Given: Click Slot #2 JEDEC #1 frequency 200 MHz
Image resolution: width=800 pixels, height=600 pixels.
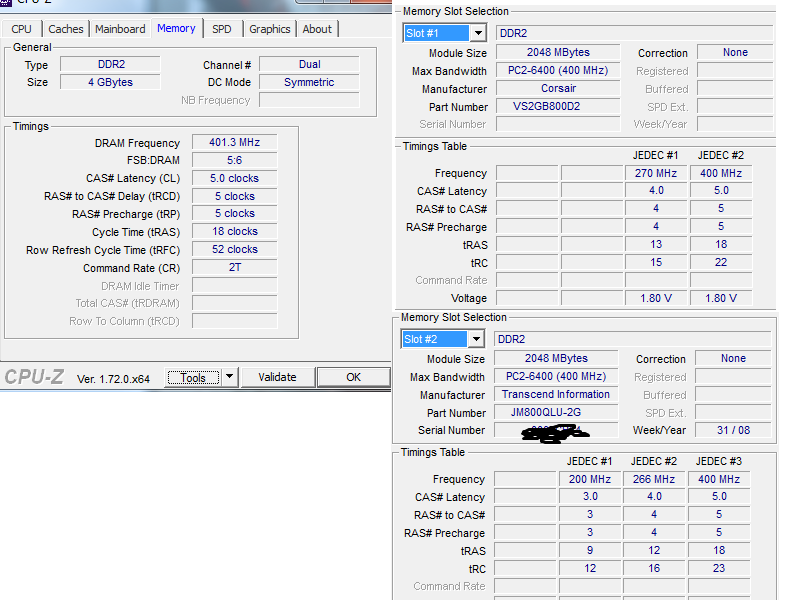Looking at the screenshot, I should pyautogui.click(x=590, y=479).
